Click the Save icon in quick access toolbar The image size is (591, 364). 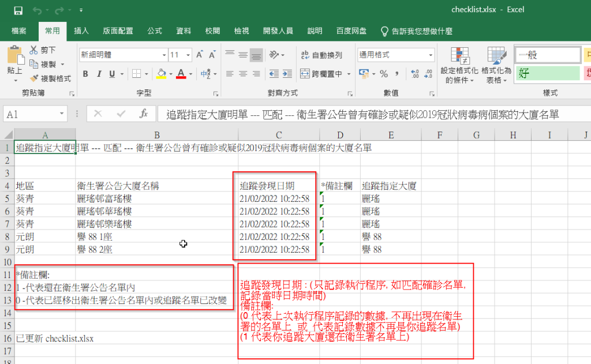(x=18, y=10)
